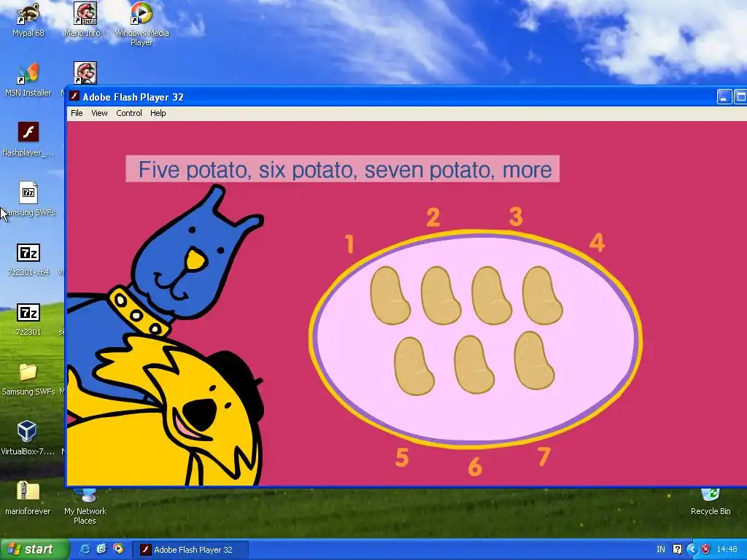Click the taskbar clock showing 14:48
The image size is (747, 560).
tap(727, 549)
